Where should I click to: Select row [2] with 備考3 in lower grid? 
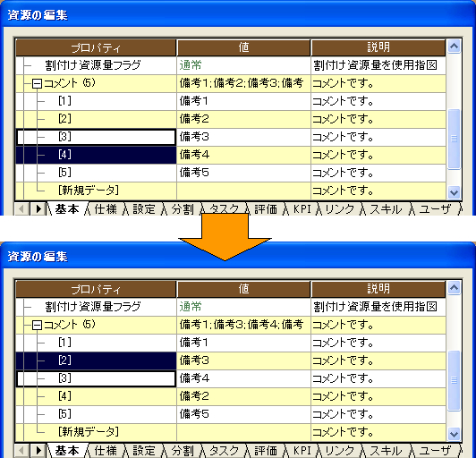(96, 360)
